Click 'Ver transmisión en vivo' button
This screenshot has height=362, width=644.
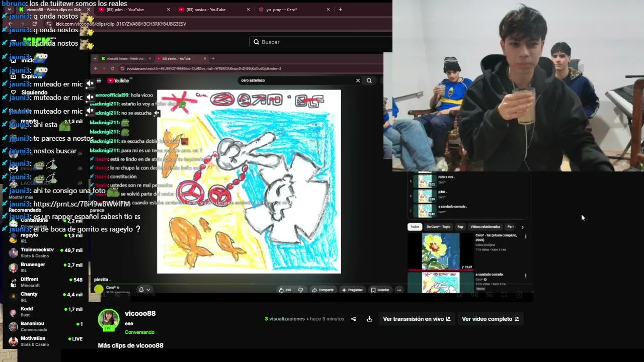click(417, 319)
